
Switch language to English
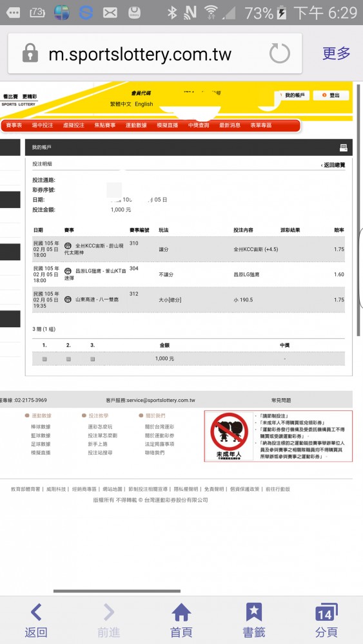(144, 104)
